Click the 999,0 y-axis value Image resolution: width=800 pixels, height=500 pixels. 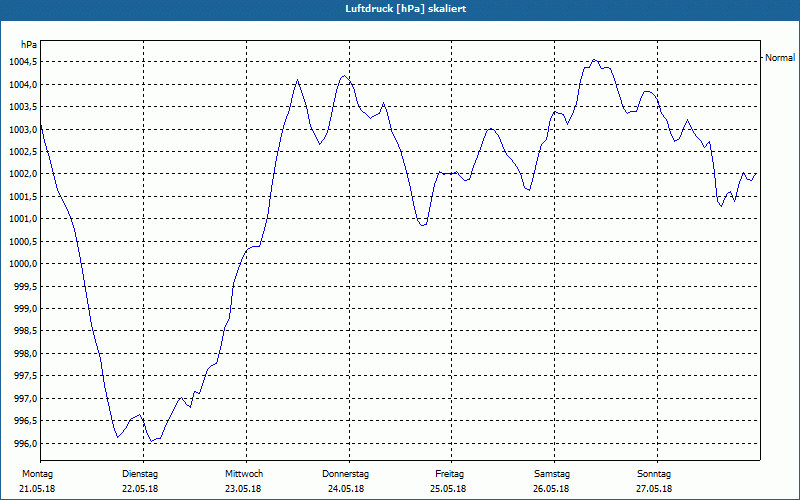tap(25, 309)
